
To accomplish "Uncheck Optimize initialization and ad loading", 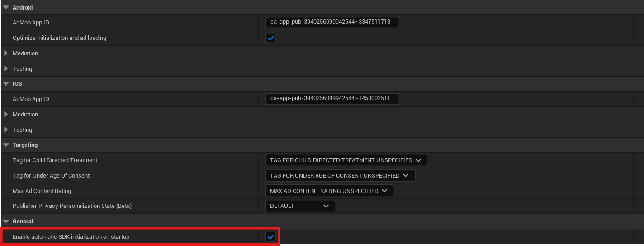I will pos(270,38).
